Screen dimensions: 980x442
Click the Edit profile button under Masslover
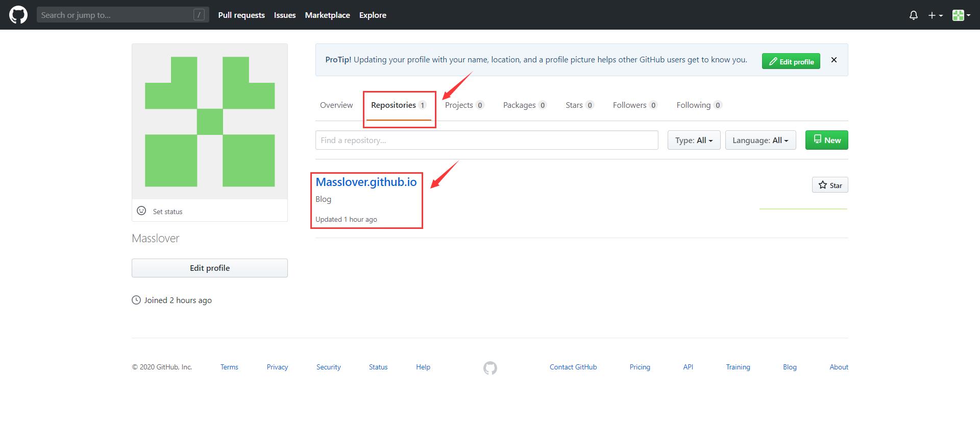coord(210,268)
